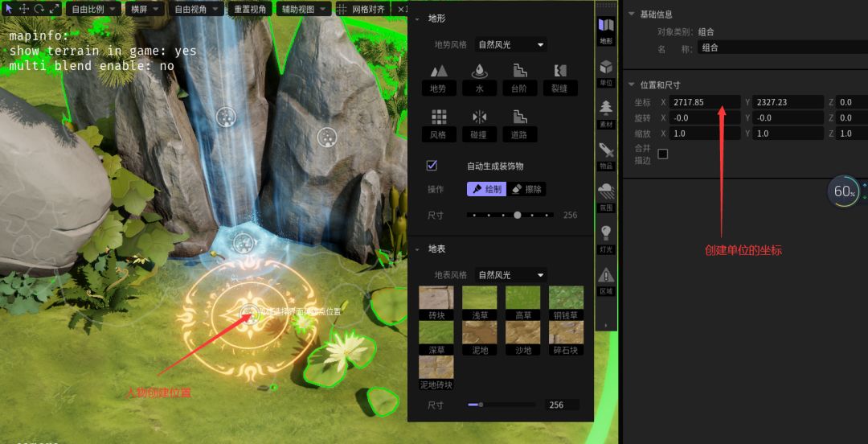The height and width of the screenshot is (444, 868).
Task: Click the 重置视角 button
Action: [x=250, y=9]
